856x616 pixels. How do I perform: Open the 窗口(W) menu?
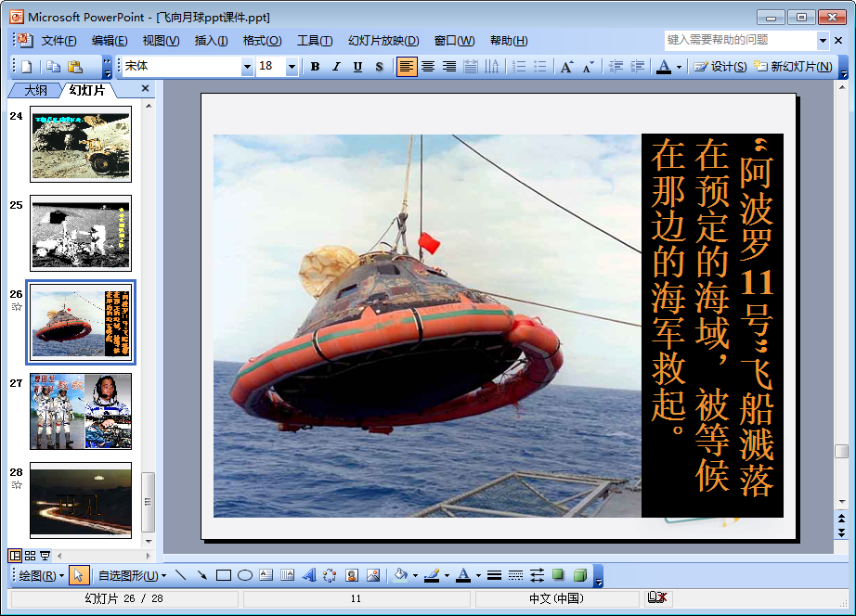[454, 41]
